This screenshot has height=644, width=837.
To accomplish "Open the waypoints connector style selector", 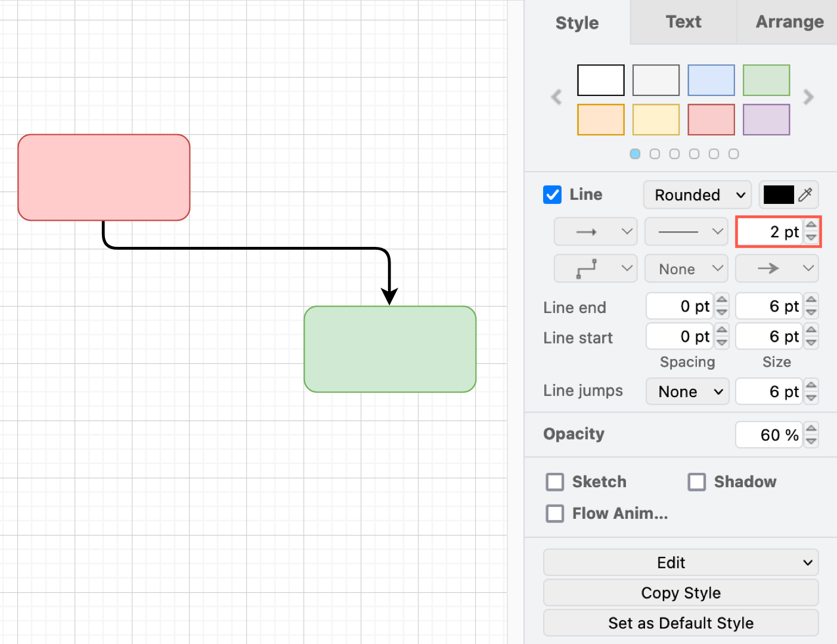I will 595,268.
